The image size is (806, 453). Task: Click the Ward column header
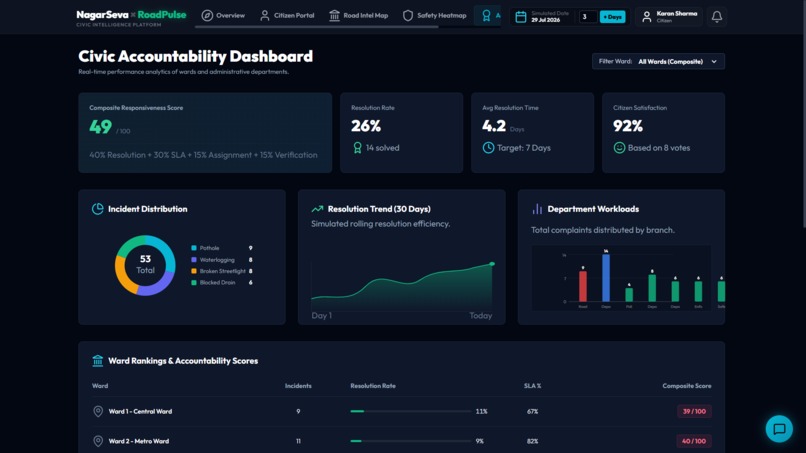click(x=100, y=386)
